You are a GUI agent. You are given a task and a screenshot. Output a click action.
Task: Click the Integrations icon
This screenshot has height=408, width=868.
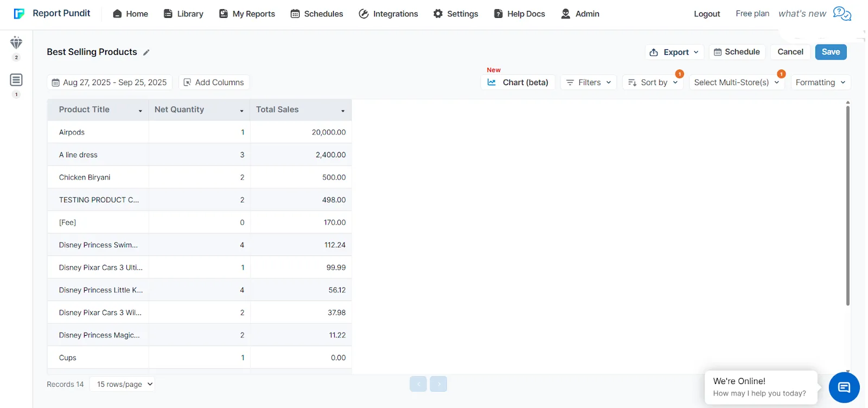(364, 14)
